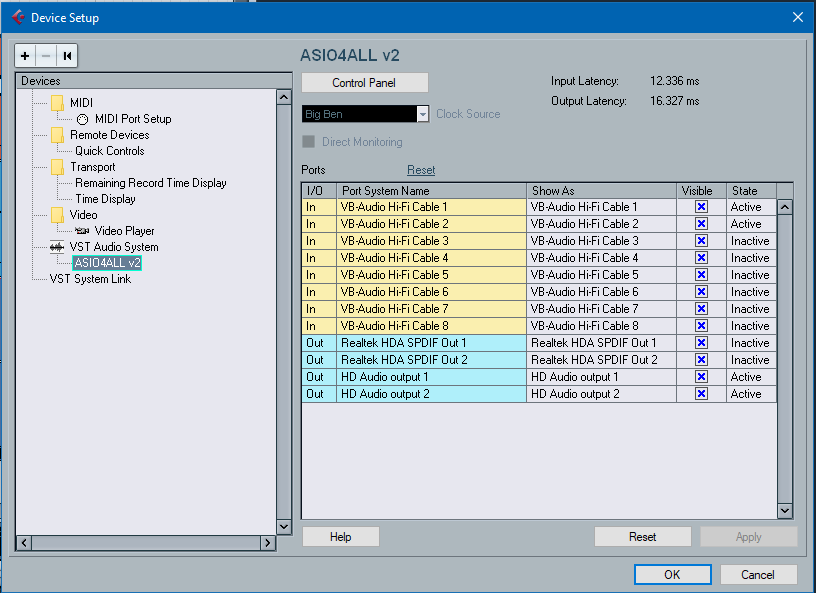Click Port System Name VB-Audio Hi-Fi Cable 6
The image size is (816, 593).
tap(431, 292)
